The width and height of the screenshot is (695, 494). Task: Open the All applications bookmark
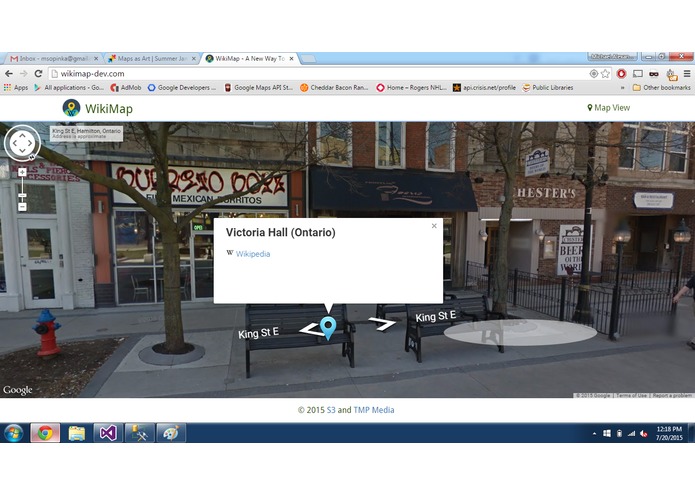coord(69,88)
